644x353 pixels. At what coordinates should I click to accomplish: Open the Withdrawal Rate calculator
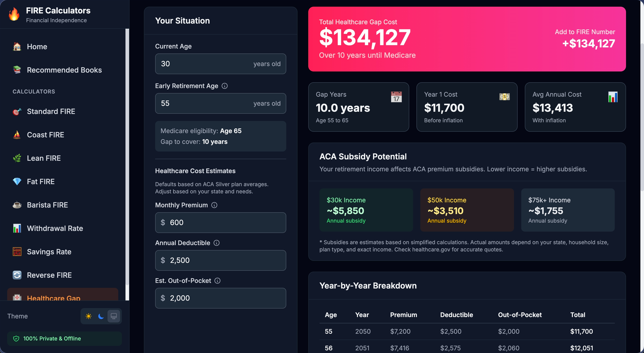point(55,228)
